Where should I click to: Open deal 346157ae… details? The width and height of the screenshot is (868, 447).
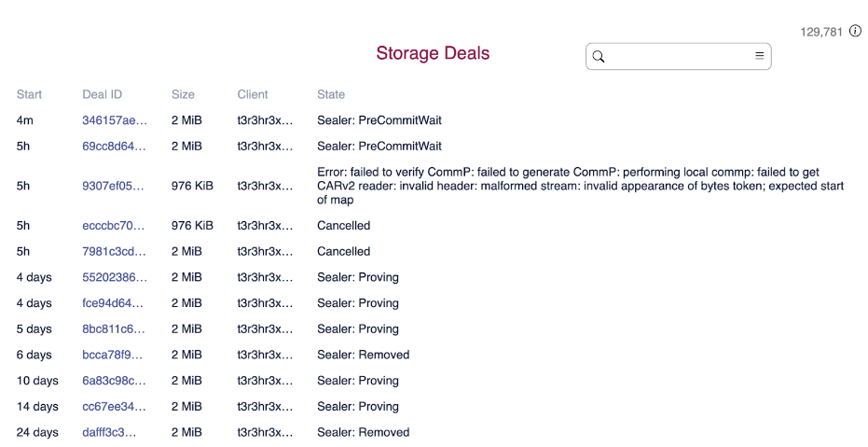[x=114, y=120]
